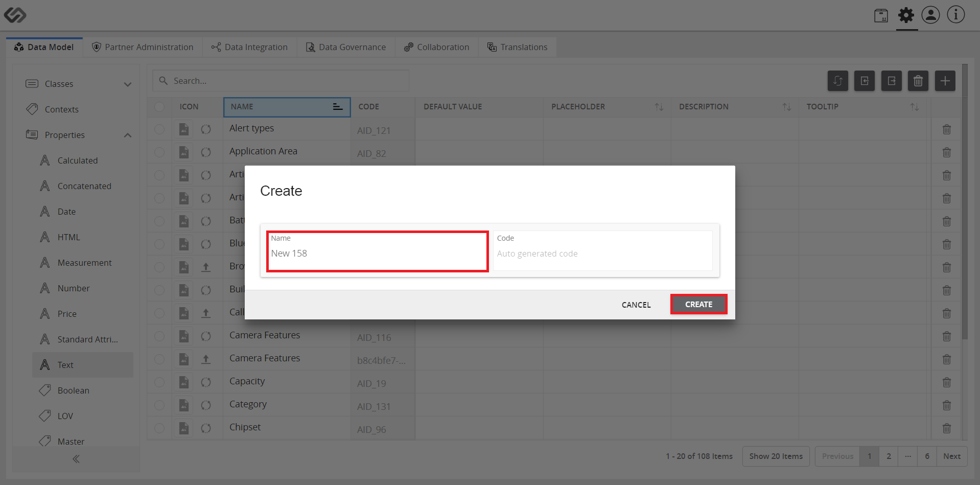The height and width of the screenshot is (485, 980).
Task: Open the pagination ellipsis
Action: (x=908, y=456)
